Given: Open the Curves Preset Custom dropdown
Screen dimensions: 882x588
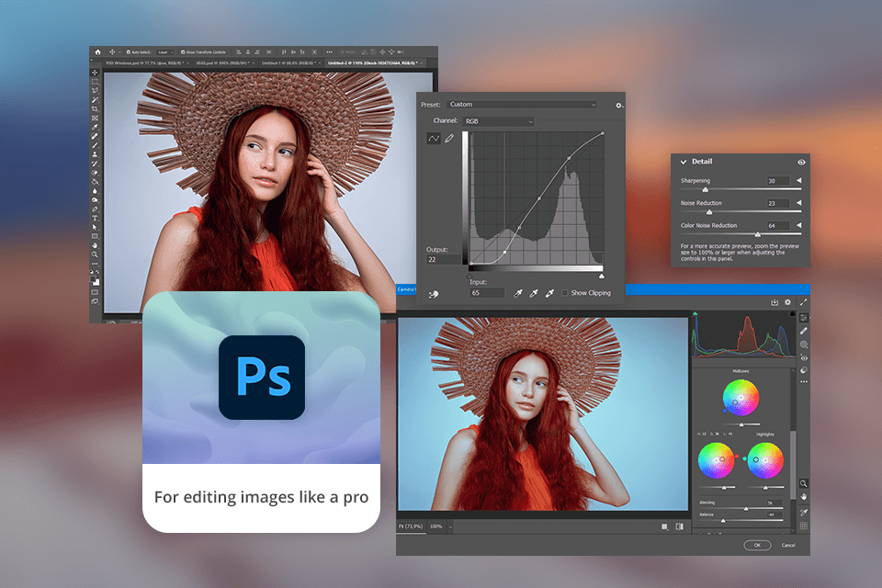Looking at the screenshot, I should coord(522,105).
